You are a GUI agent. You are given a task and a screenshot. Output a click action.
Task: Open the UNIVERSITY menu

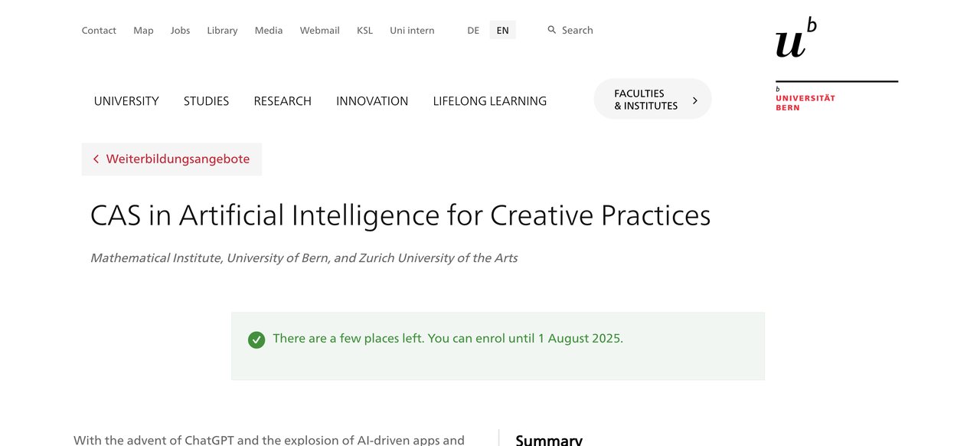pos(126,100)
